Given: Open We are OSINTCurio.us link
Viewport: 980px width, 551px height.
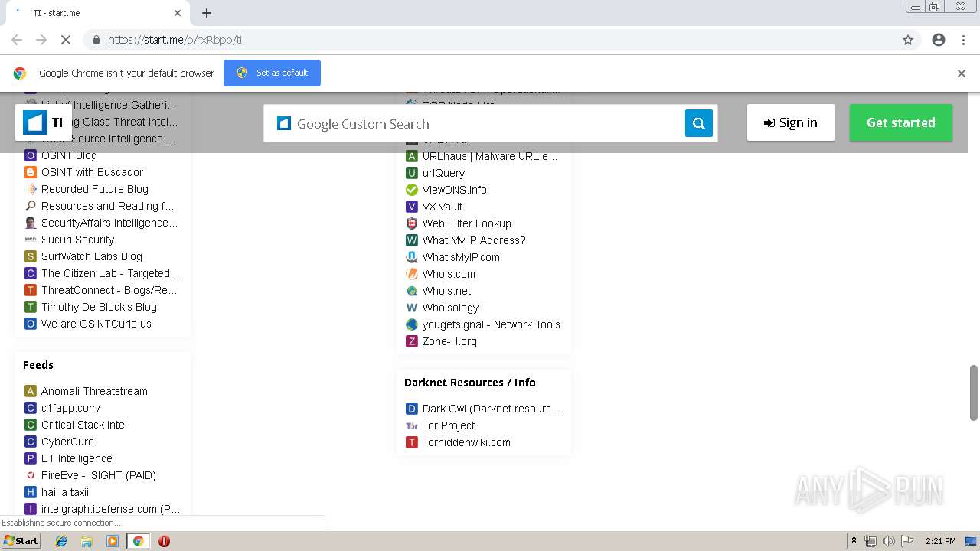Looking at the screenshot, I should [x=96, y=324].
